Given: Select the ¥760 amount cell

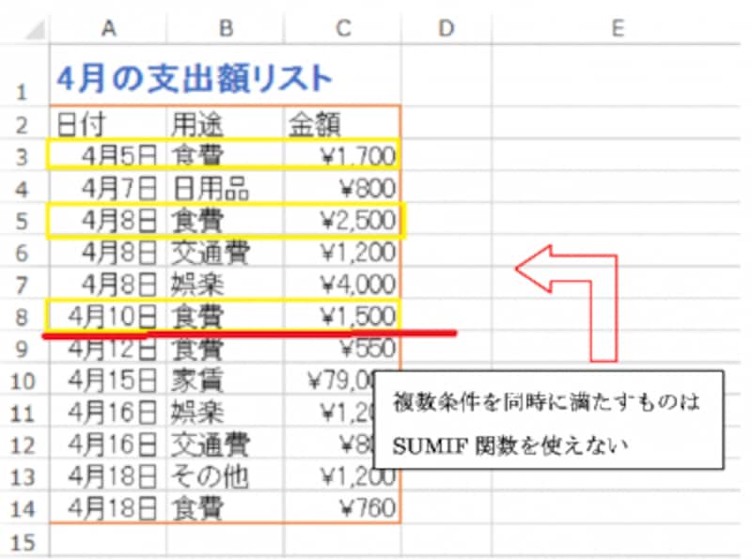Looking at the screenshot, I should pos(343,507).
